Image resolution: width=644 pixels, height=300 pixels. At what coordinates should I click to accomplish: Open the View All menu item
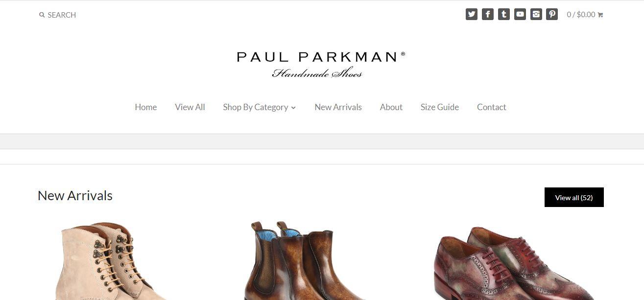coord(190,107)
